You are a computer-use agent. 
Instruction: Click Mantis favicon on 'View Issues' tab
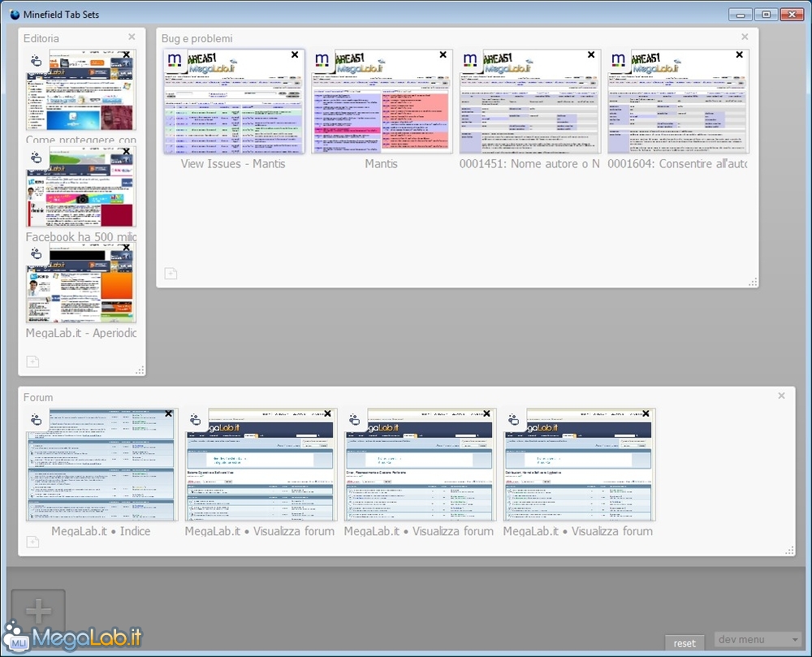click(x=175, y=60)
